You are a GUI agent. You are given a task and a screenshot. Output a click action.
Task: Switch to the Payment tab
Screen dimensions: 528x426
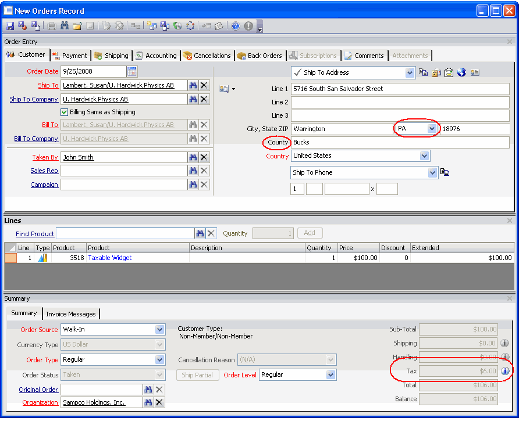pos(70,55)
